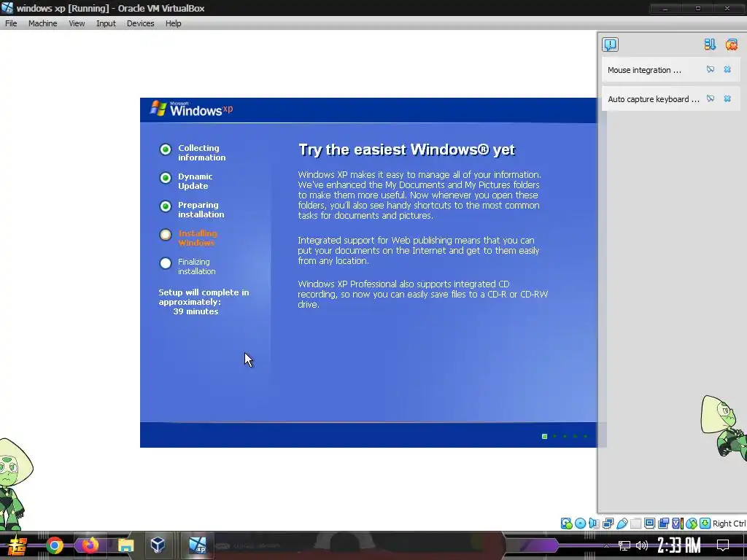Click the keyboard capture arrow icon
Image resolution: width=747 pixels, height=560 pixels.
[x=705, y=524]
